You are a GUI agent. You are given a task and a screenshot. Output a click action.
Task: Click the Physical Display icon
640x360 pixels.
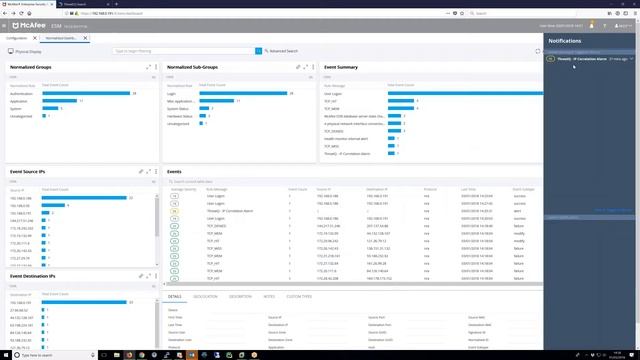(x=11, y=51)
